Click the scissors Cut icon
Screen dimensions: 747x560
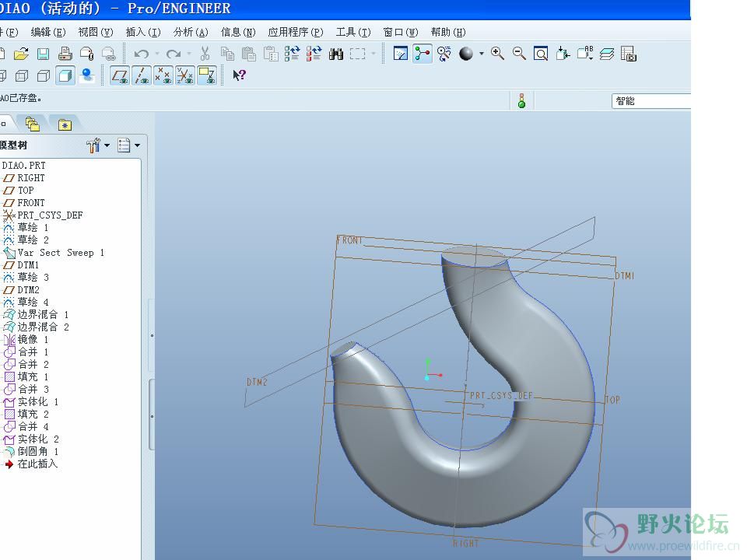click(205, 54)
